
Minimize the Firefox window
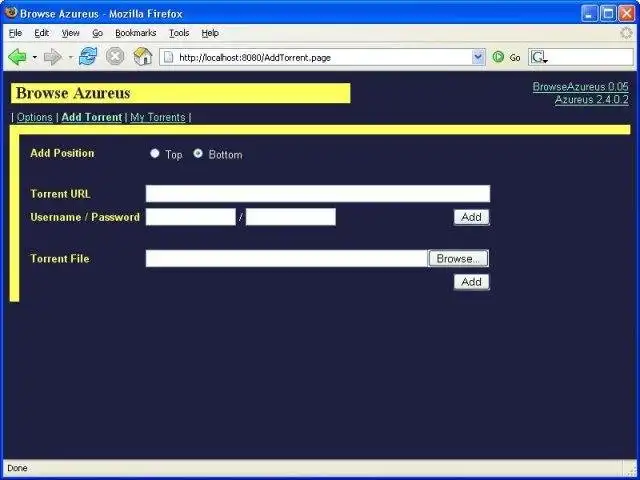pos(589,13)
